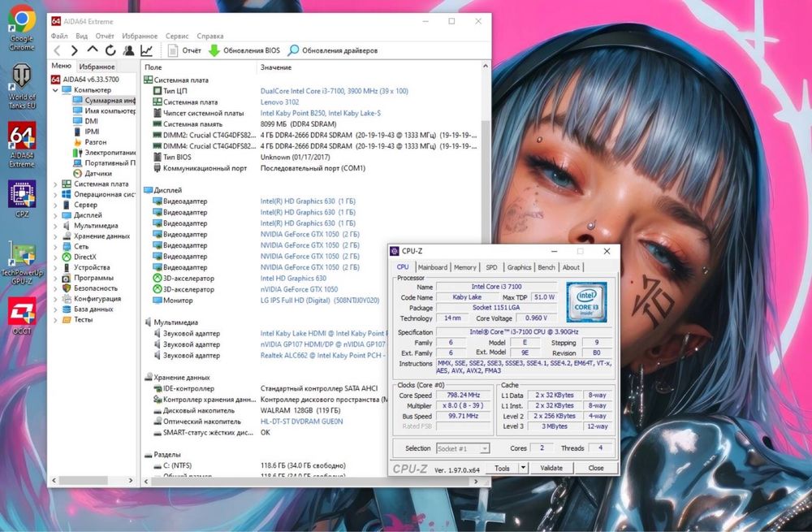
Task: Switch to the Memory tab in CPU-Z
Action: click(464, 267)
